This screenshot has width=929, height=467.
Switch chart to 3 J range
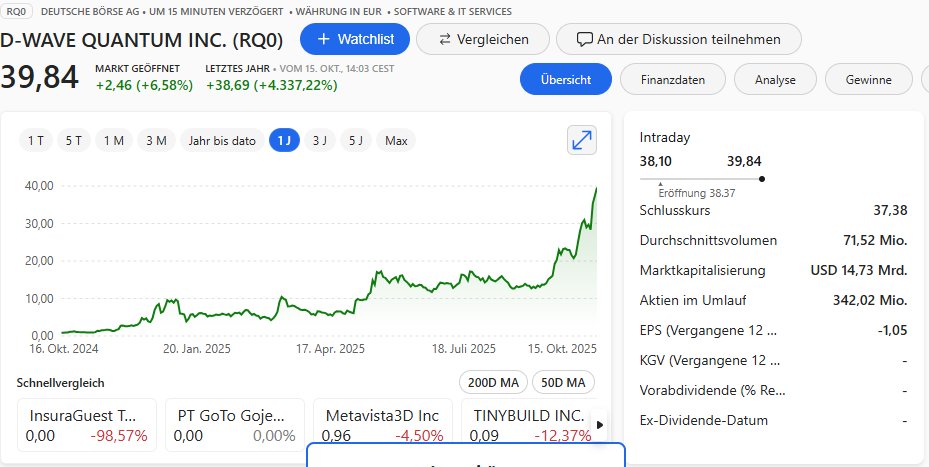(x=320, y=140)
